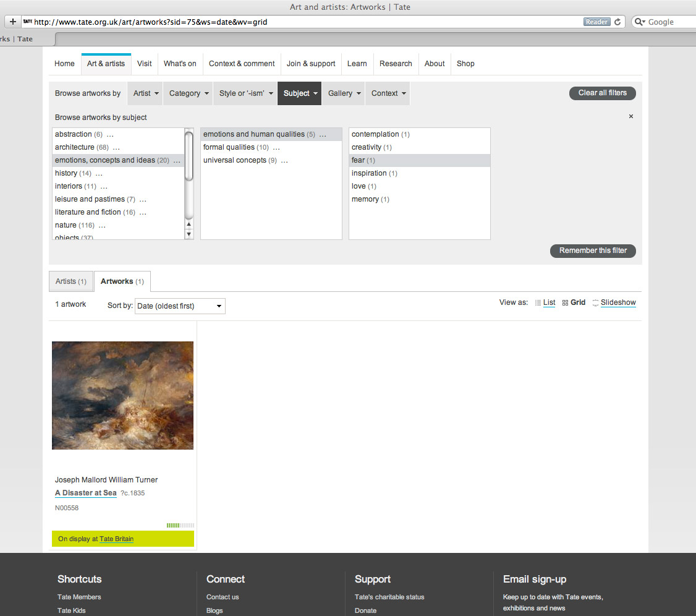
Task: Switch to Slideshow view link
Action: [x=618, y=302]
